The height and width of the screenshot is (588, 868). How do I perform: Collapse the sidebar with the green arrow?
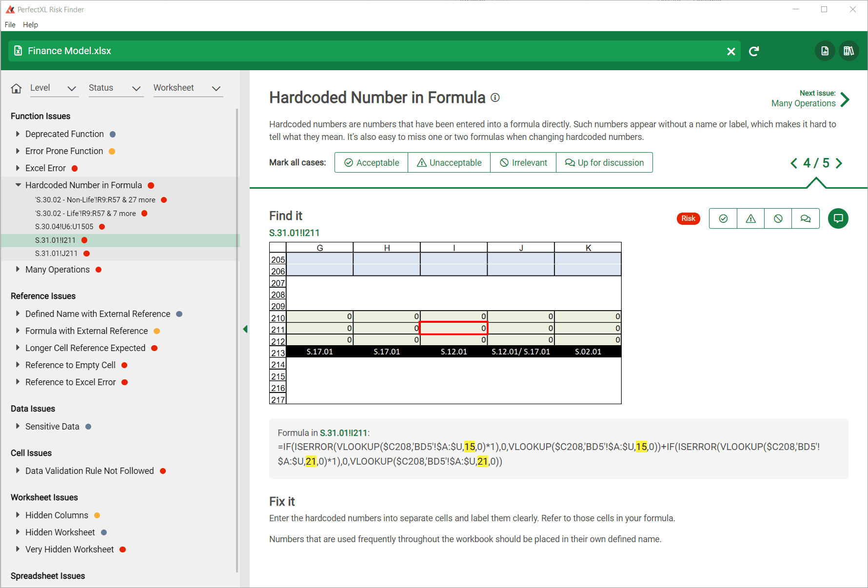(245, 329)
